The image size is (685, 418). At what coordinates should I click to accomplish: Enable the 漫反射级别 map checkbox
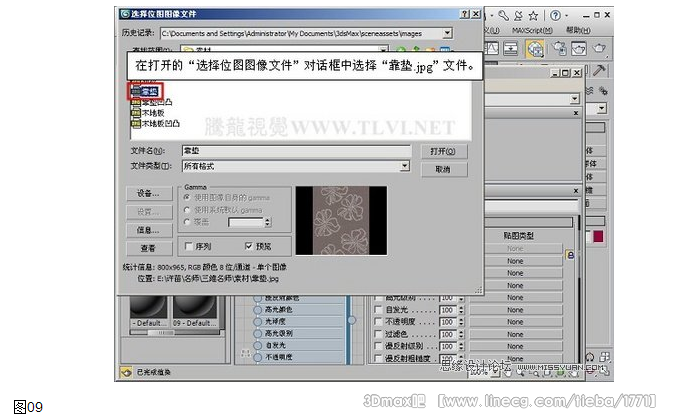pyautogui.click(x=378, y=346)
